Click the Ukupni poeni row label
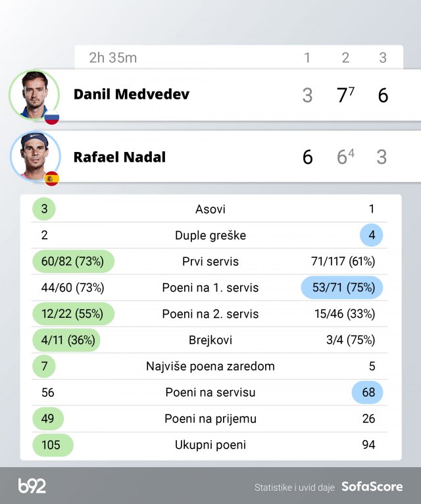The width and height of the screenshot is (421, 504). 210,445
